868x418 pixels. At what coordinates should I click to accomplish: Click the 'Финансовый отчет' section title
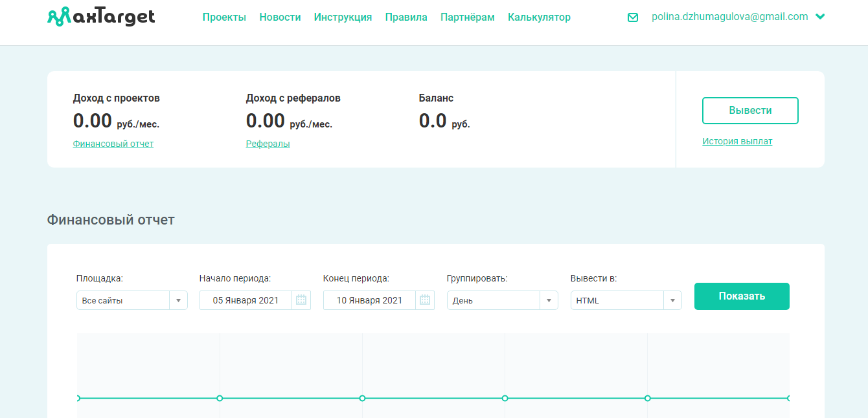[x=111, y=220]
